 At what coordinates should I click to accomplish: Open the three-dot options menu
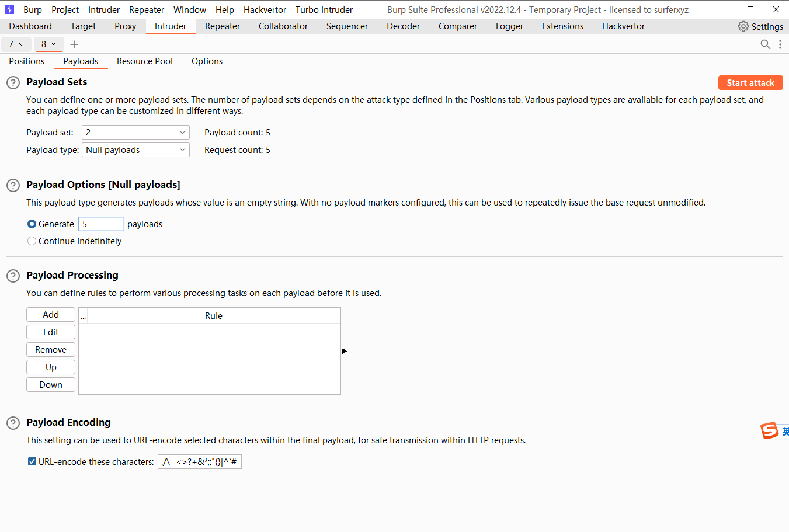point(780,44)
